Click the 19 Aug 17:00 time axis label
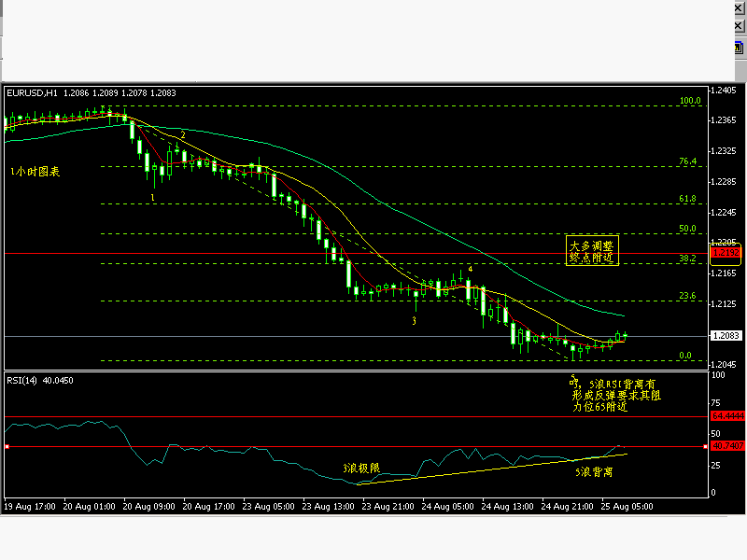This screenshot has height=560, width=747. pos(30,507)
